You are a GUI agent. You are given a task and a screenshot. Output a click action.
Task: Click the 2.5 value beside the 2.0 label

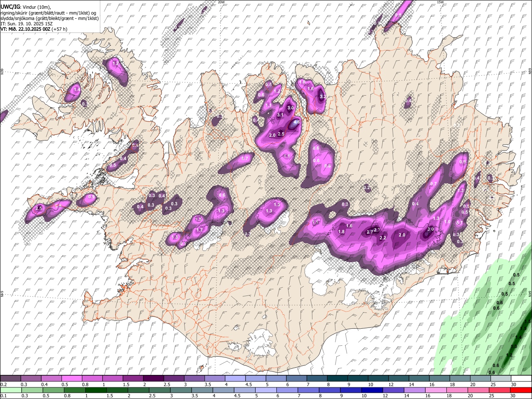[x=281, y=134]
